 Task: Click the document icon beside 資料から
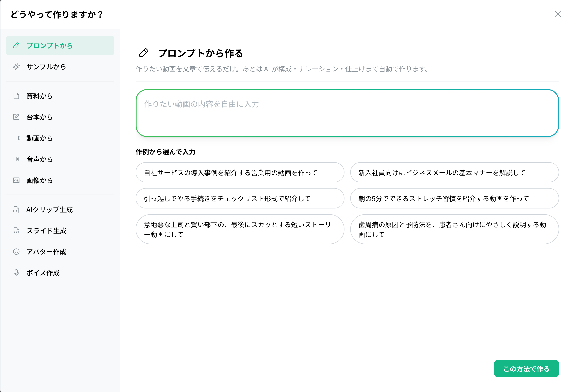click(16, 96)
